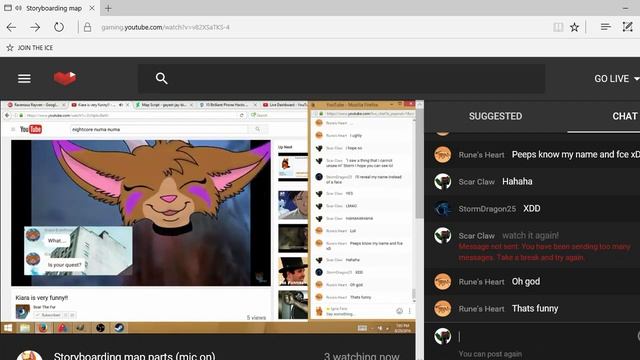Open the new tab plus button
This screenshot has width=640, height=360.
[x=108, y=8]
